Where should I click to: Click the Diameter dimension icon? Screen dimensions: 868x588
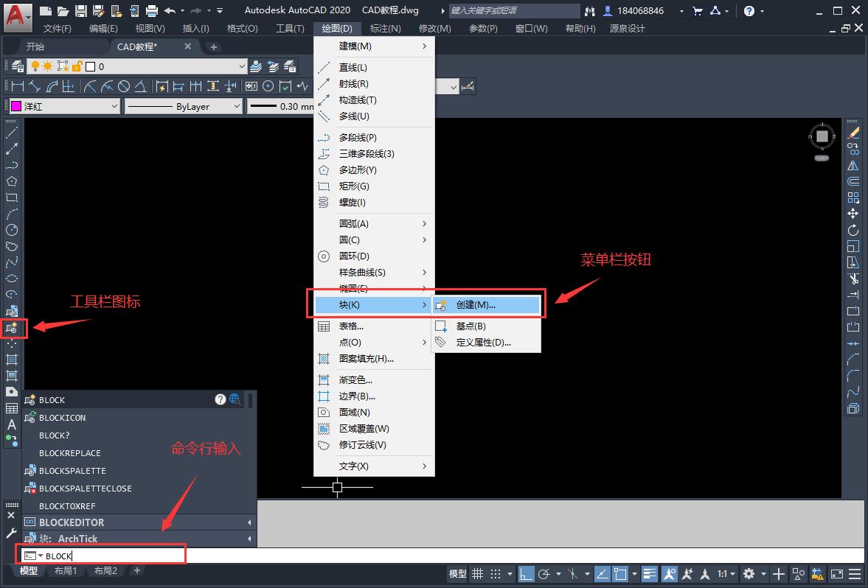click(x=124, y=86)
